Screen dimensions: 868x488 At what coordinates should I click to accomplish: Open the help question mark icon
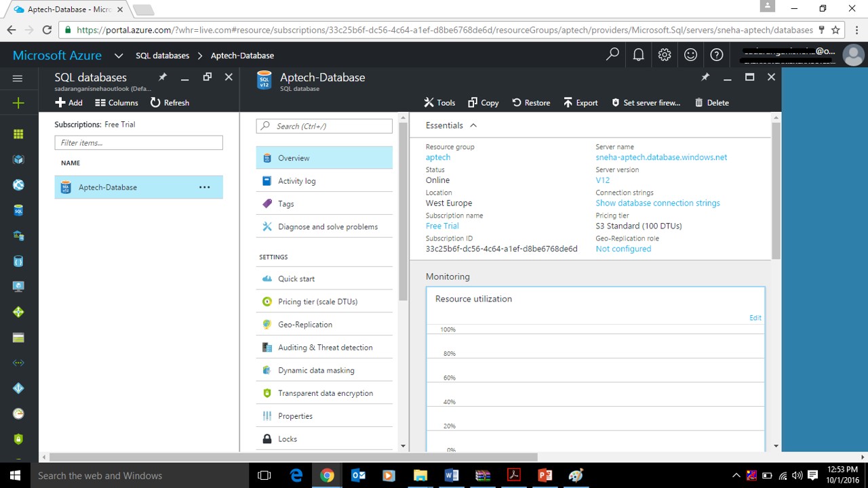(x=716, y=55)
